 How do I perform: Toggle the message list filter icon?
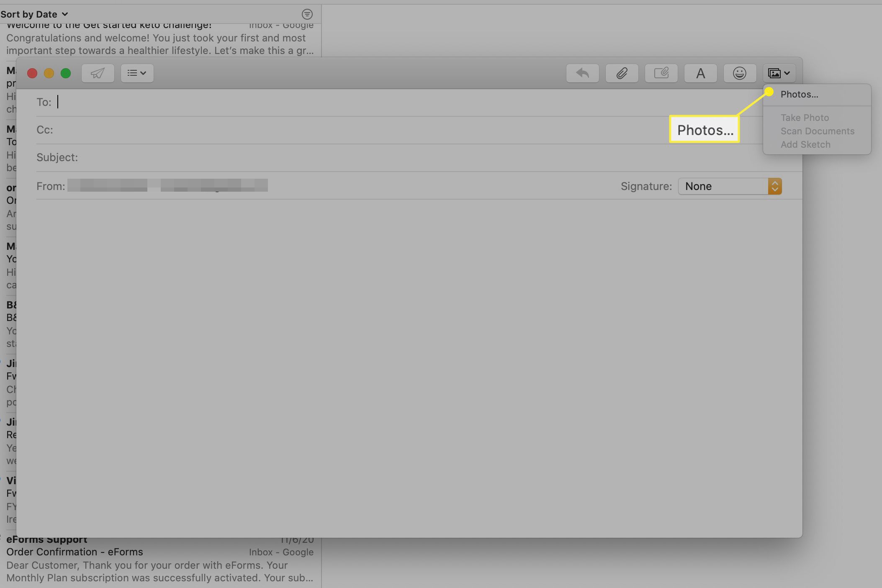tap(307, 14)
